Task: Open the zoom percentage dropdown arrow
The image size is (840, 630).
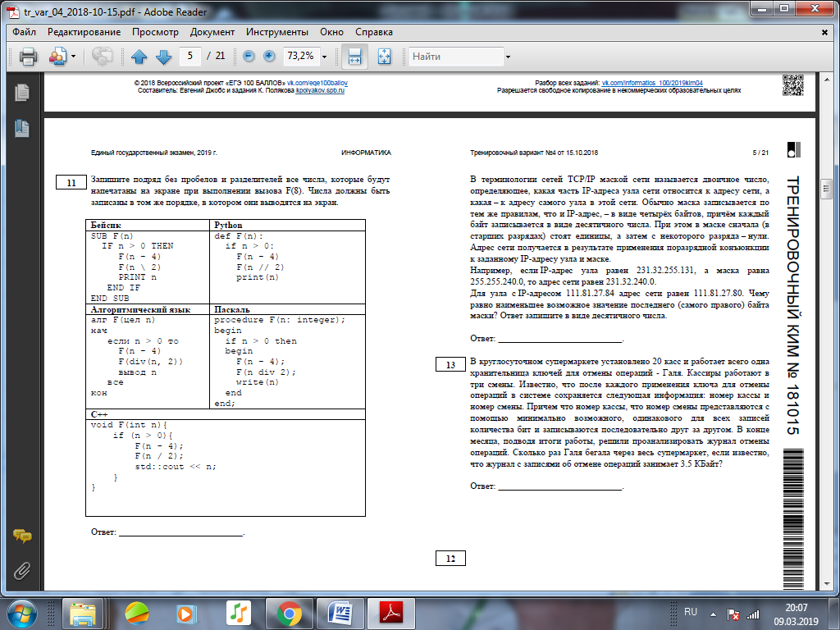Action: coord(324,57)
